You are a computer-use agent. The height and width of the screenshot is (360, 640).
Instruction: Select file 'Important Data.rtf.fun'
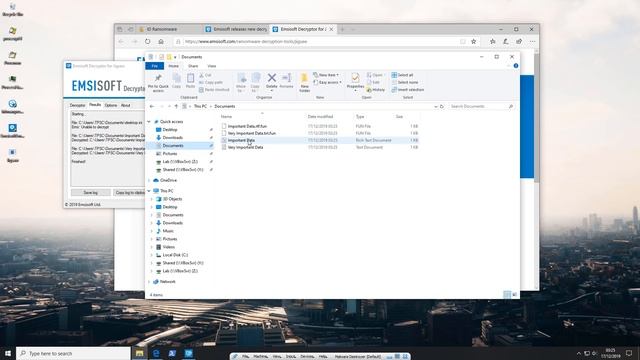click(x=247, y=127)
